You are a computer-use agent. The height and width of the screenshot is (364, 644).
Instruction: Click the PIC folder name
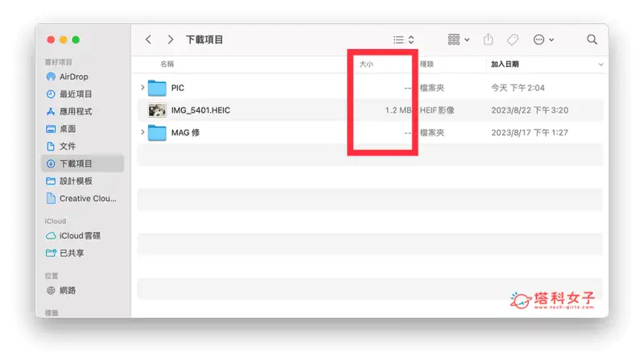click(177, 88)
